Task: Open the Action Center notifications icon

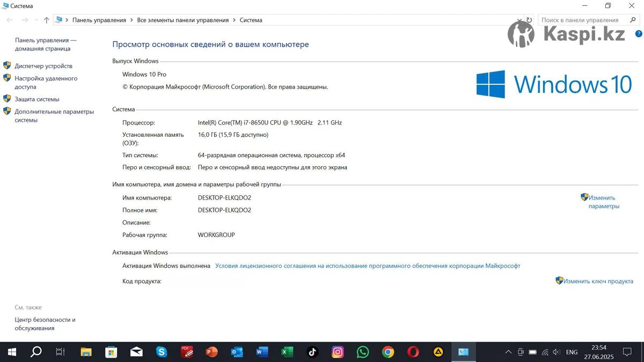Action: tap(627, 352)
